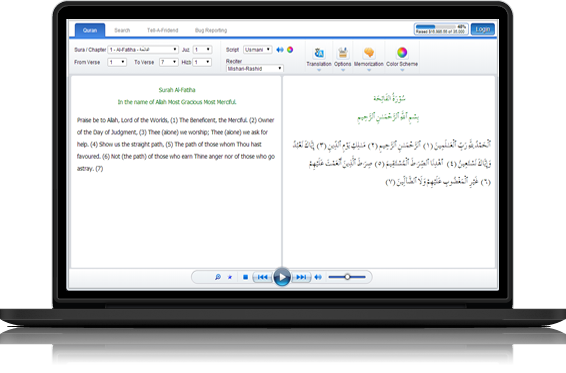Viewport: 566px width, 373px height.
Task: Open the Options toolbox icon
Action: coord(343,53)
